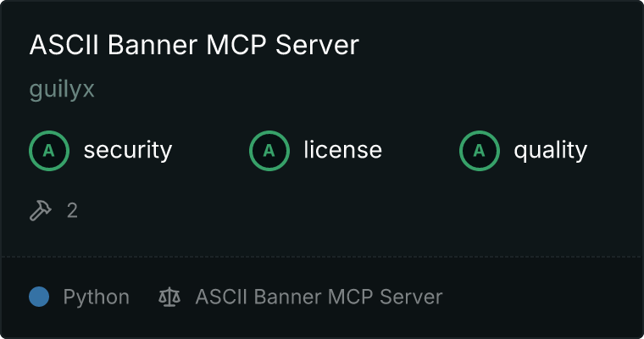
Task: Click the blue Python language dot
Action: (x=39, y=297)
